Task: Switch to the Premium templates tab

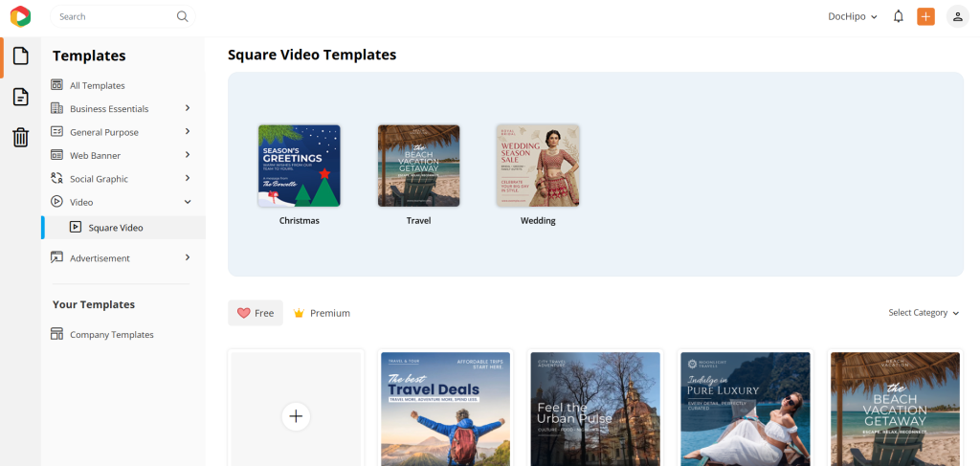Action: click(x=322, y=313)
